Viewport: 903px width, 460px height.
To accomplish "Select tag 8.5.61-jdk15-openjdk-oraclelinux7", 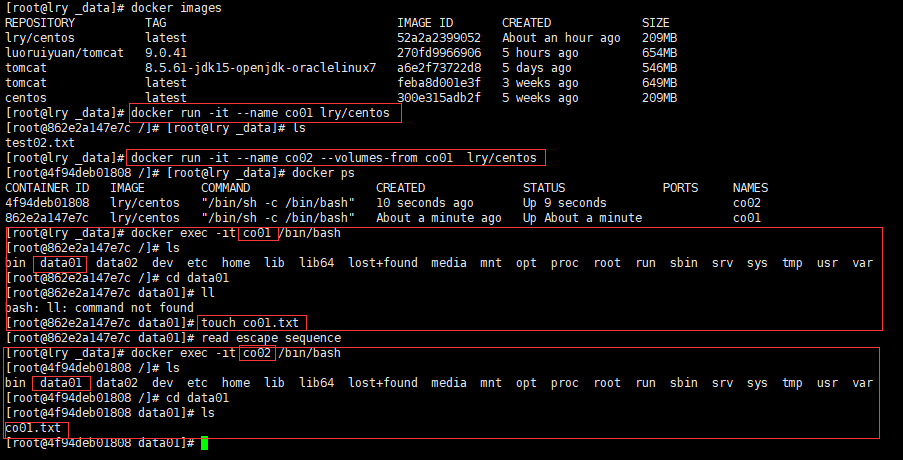I will [x=260, y=68].
